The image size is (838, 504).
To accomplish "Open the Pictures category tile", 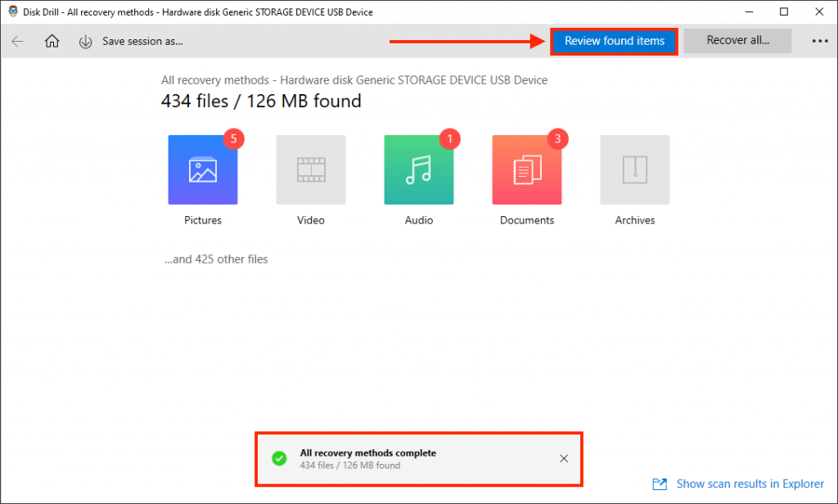I will 202,169.
